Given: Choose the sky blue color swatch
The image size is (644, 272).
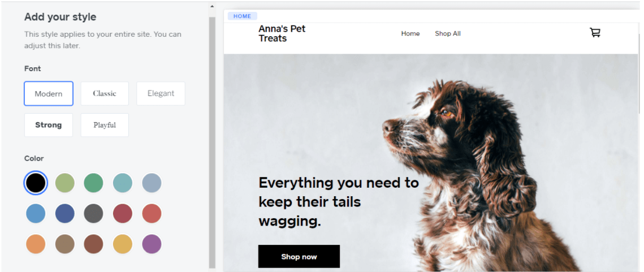Looking at the screenshot, I should click(36, 214).
